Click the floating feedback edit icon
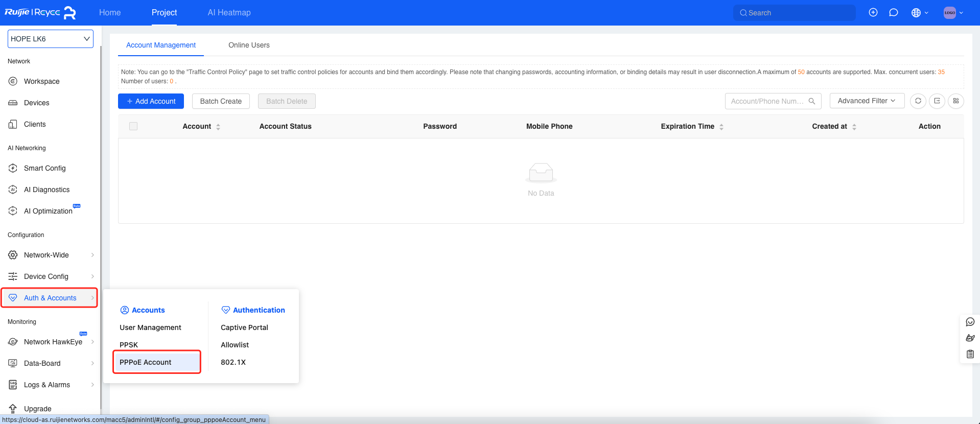980x424 pixels. 970,338
